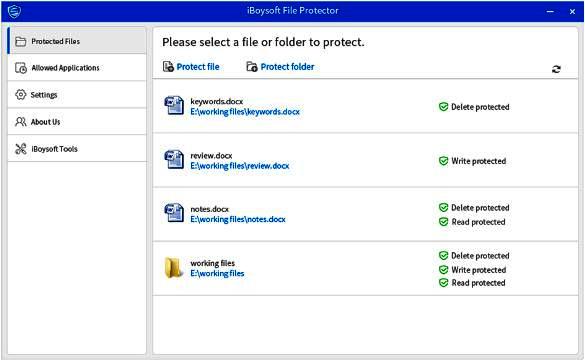This screenshot has width=585, height=361.
Task: Click the About Us people icon
Action: tap(21, 122)
